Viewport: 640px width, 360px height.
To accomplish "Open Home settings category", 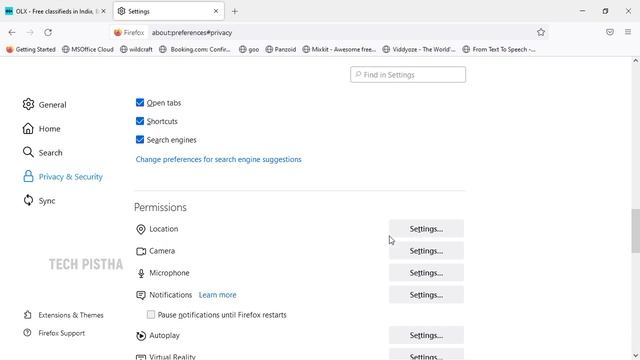I will pyautogui.click(x=42, y=129).
